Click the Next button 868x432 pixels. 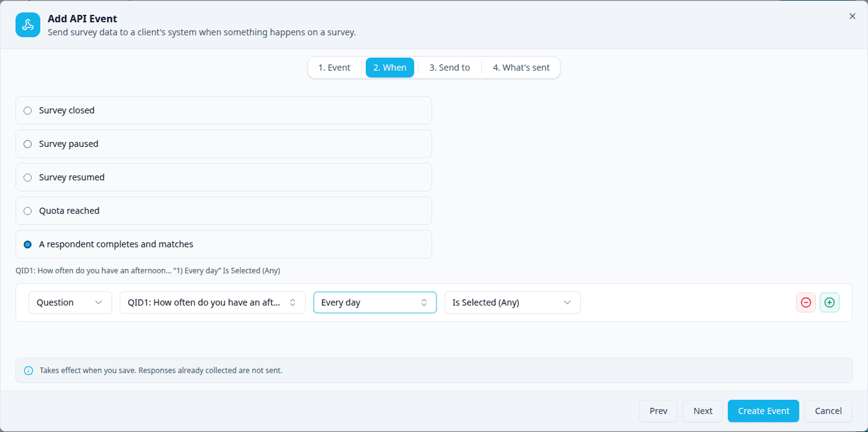pyautogui.click(x=703, y=411)
